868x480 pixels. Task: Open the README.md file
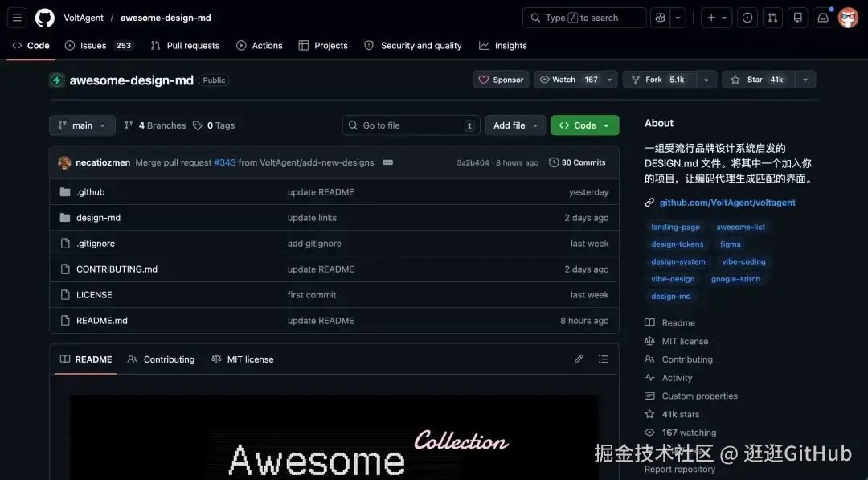tap(102, 321)
